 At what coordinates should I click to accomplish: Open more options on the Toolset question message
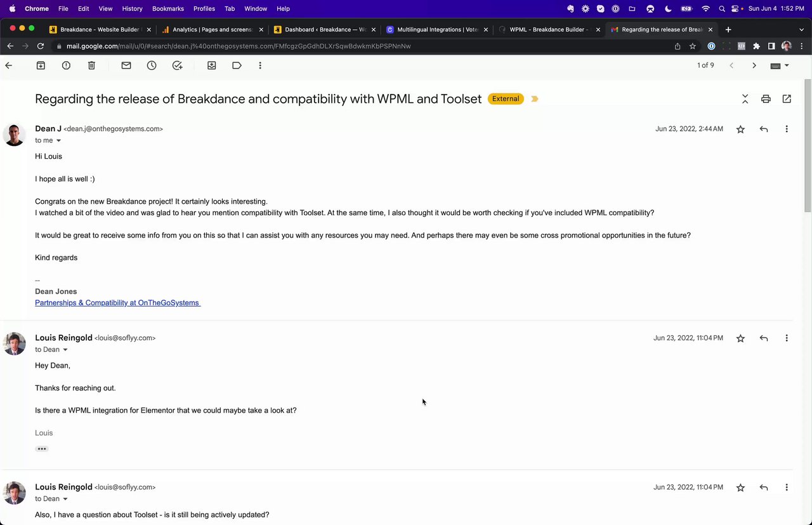tap(787, 488)
